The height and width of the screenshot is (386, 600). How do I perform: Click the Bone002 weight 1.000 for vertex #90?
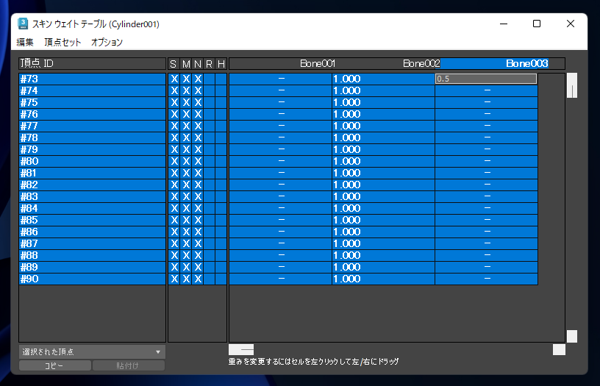[383, 279]
